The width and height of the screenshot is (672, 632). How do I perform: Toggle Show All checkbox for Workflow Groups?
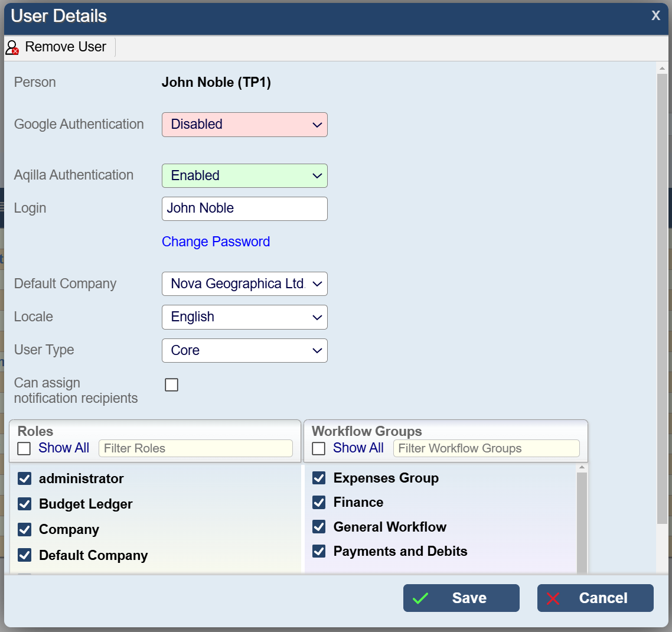tap(319, 448)
